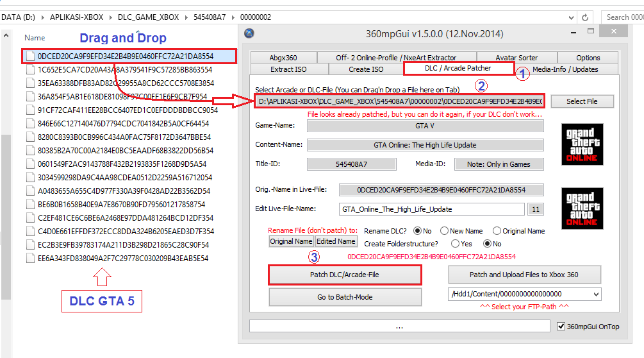
Task: Expand DATA (D:) breadcrumb arrow
Action: pyautogui.click(x=43, y=17)
